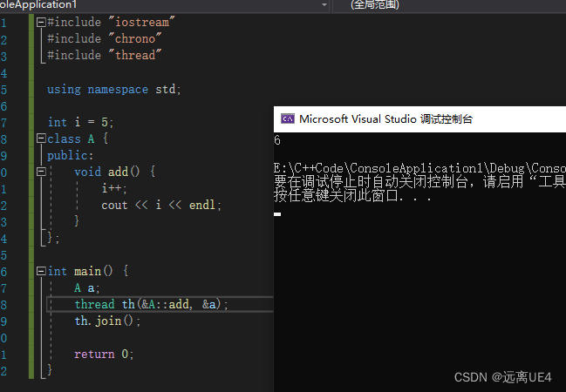566x392 pixels.
Task: Click the public: access specifier
Action: [70, 155]
